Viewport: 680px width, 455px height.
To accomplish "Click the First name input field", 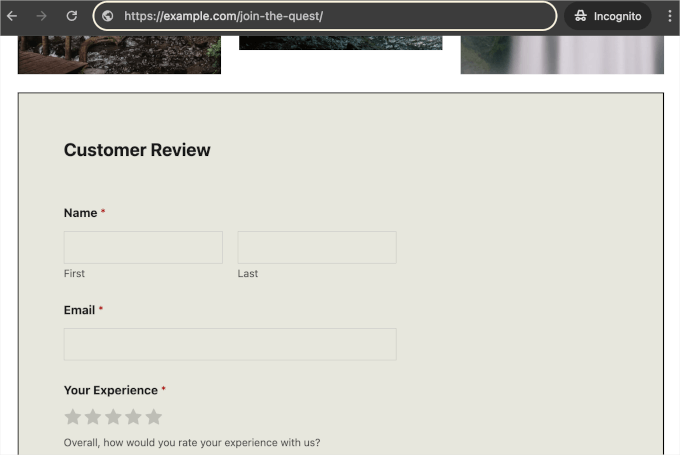I will [x=143, y=247].
